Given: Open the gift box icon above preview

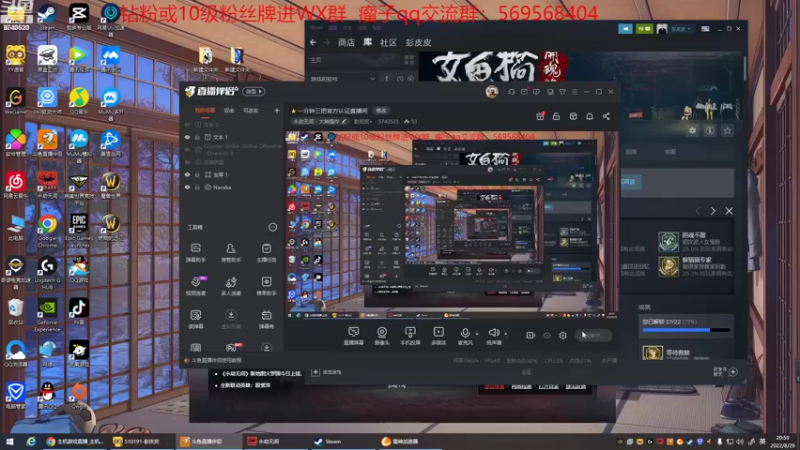Looking at the screenshot, I should pyautogui.click(x=540, y=116).
